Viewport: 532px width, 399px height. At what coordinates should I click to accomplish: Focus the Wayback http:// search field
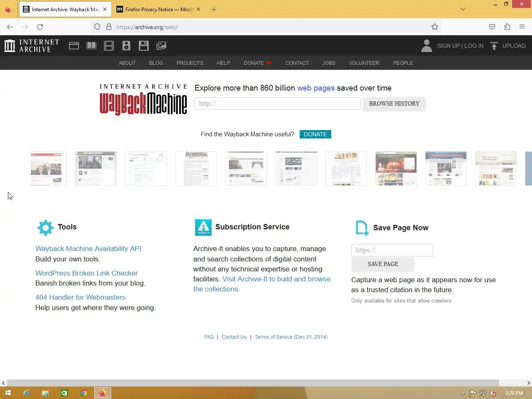278,103
